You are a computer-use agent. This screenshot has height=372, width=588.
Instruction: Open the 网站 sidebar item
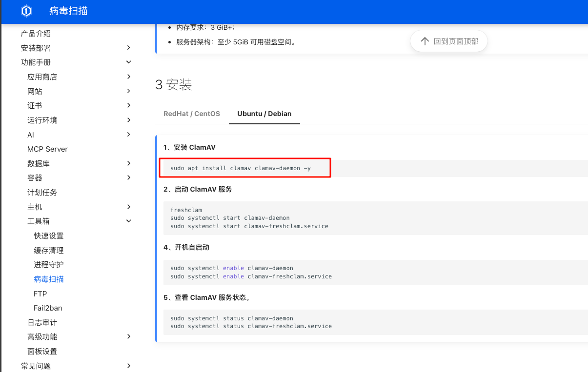pyautogui.click(x=35, y=92)
